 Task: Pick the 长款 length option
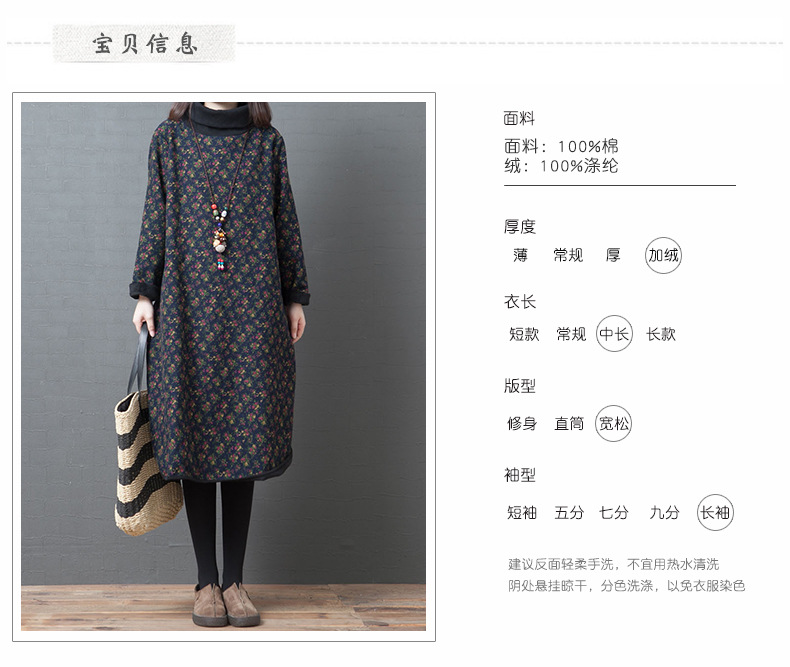click(x=661, y=334)
